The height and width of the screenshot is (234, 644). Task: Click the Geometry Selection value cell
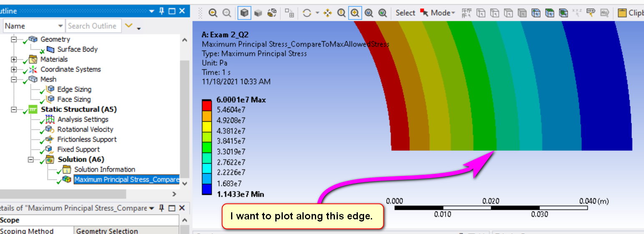(127, 231)
